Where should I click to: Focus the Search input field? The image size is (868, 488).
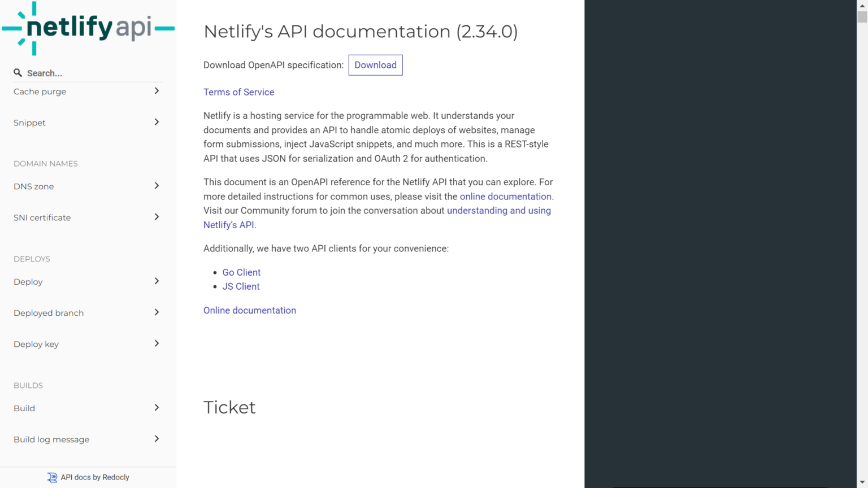tap(90, 73)
